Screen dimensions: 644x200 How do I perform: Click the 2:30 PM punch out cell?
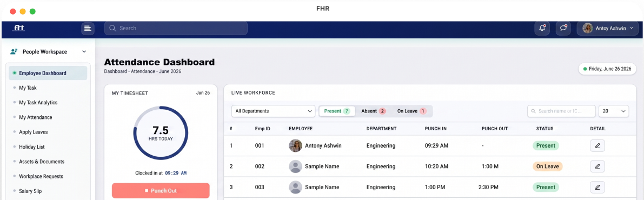(x=488, y=187)
